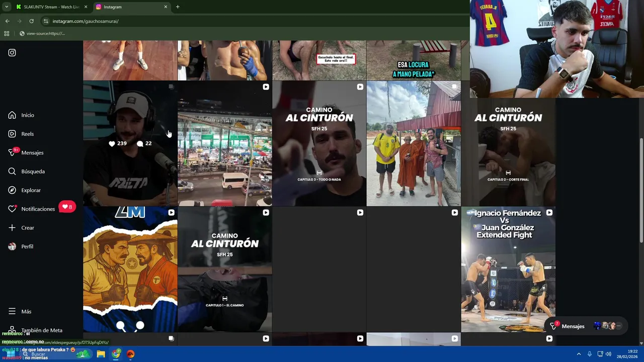Show hidden system tray icons

579,354
